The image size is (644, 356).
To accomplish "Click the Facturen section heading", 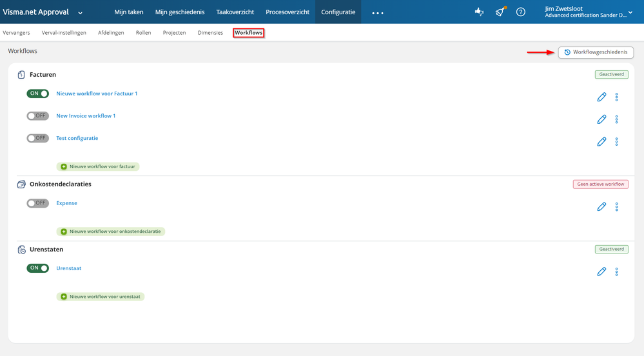I will pos(43,75).
